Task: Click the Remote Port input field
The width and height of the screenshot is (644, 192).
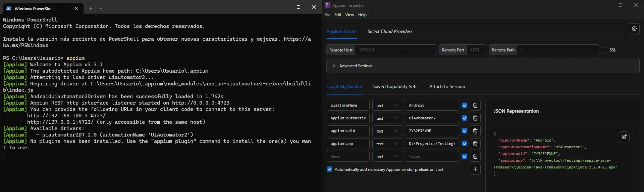Action: tap(476, 50)
